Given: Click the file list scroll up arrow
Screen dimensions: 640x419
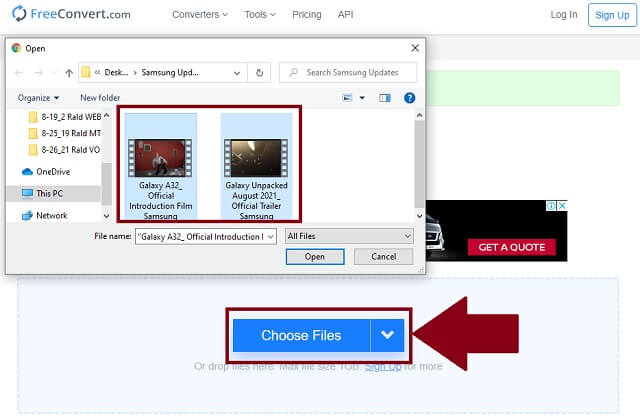Looking at the screenshot, I should pos(419,115).
